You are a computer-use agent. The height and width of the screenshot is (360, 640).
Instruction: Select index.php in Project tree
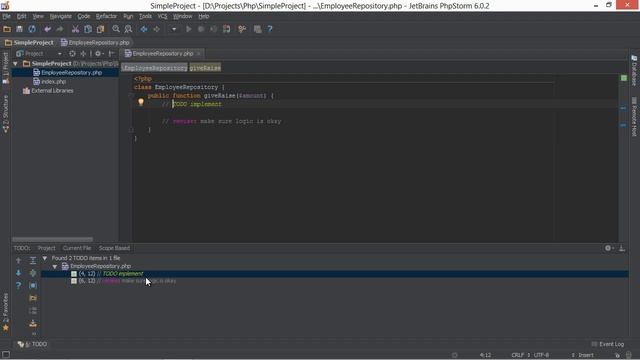coord(49,82)
